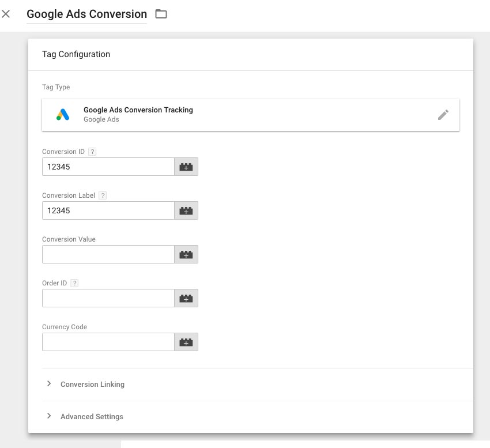Click the Tag Type label
The height and width of the screenshot is (448, 490).
coord(56,87)
